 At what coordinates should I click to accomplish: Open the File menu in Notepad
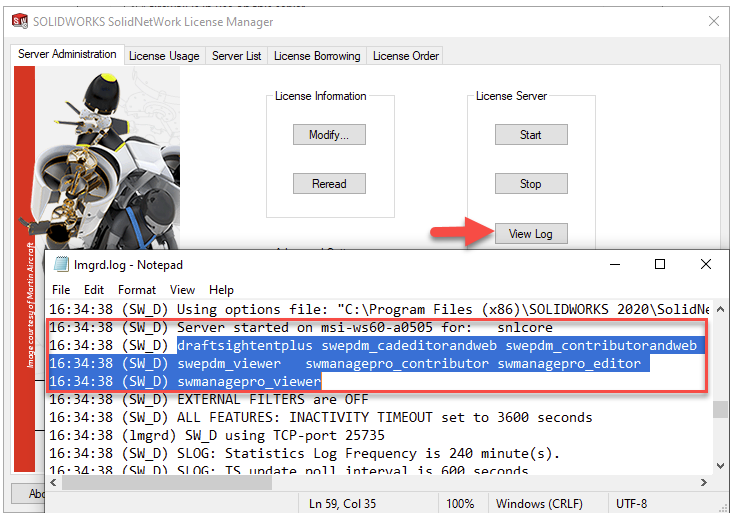[61, 290]
